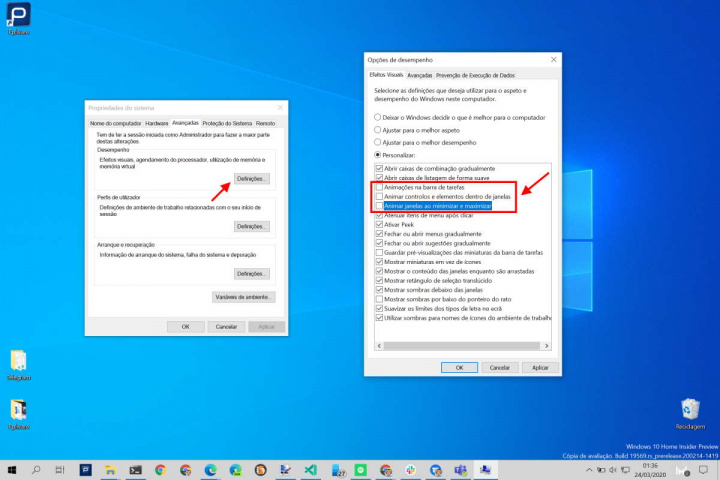Check "Animar janelas ao minimizar e maximizar"
720x480 pixels.
[378, 206]
